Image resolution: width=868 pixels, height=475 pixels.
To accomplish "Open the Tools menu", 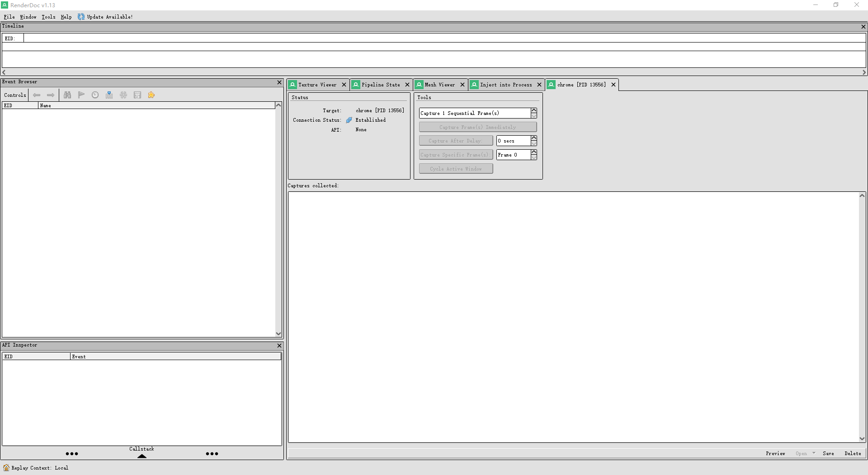I will [x=48, y=17].
